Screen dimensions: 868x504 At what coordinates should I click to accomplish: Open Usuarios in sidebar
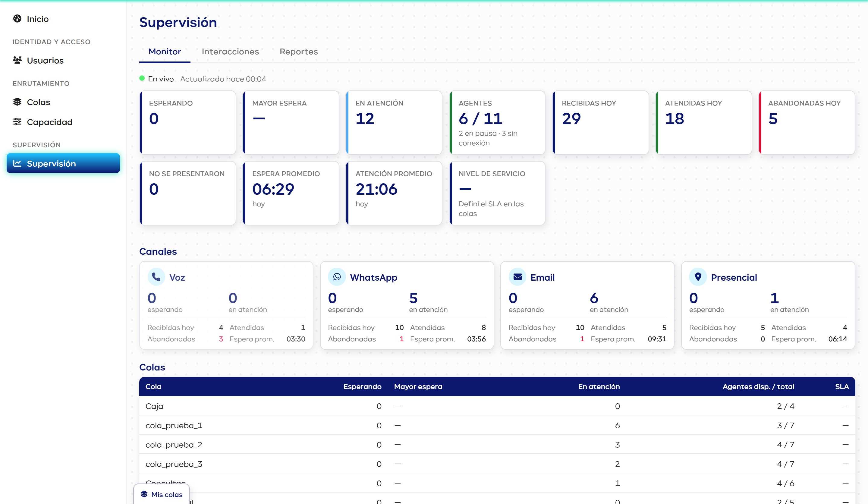[x=63, y=61]
